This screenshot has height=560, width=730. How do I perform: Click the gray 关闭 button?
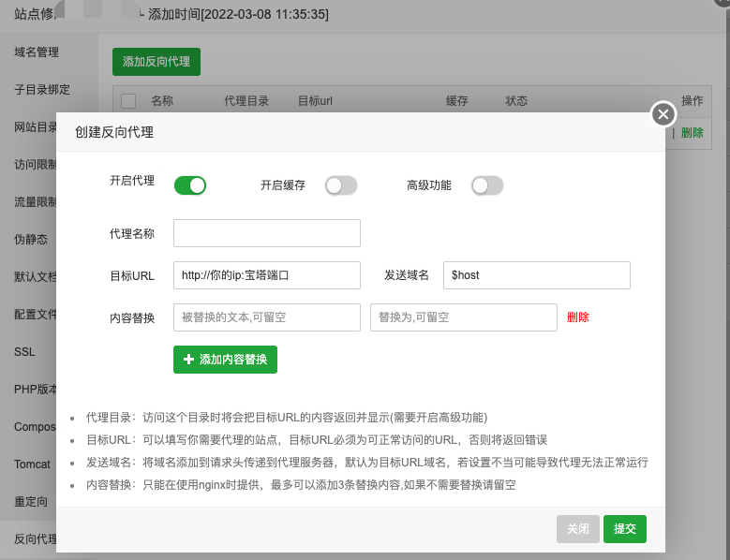click(x=577, y=529)
